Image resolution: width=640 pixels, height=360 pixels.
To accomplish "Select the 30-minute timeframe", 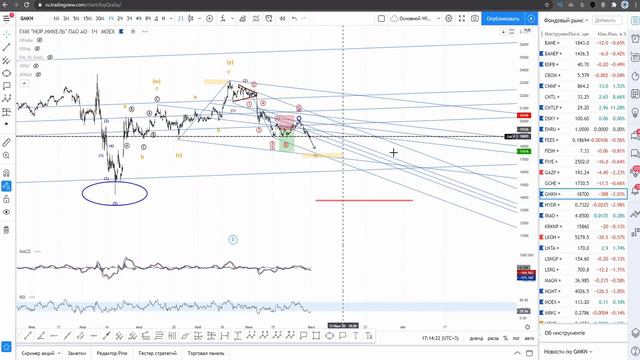I will tap(100, 18).
